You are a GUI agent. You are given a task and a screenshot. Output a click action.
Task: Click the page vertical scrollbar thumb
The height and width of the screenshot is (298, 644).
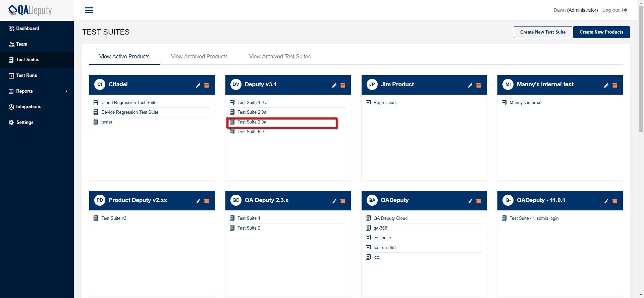click(x=641, y=69)
